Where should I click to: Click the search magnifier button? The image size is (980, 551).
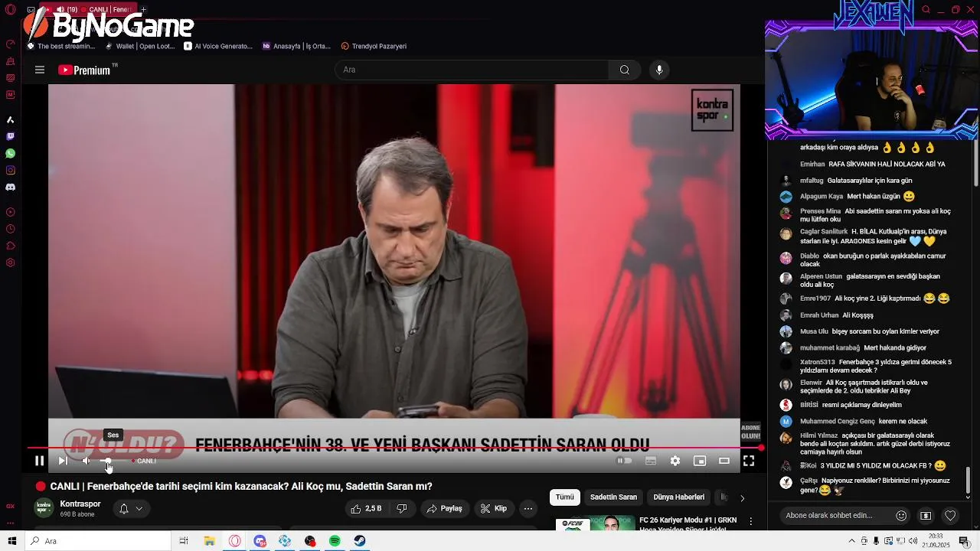tap(625, 70)
